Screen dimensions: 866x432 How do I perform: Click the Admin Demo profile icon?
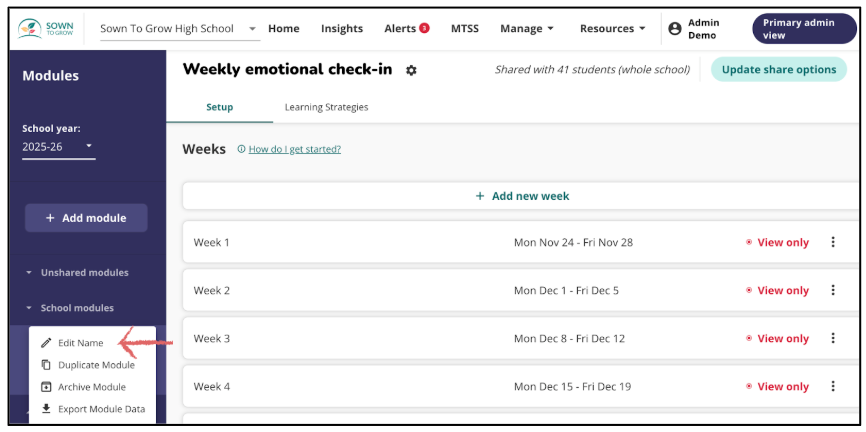click(x=675, y=29)
